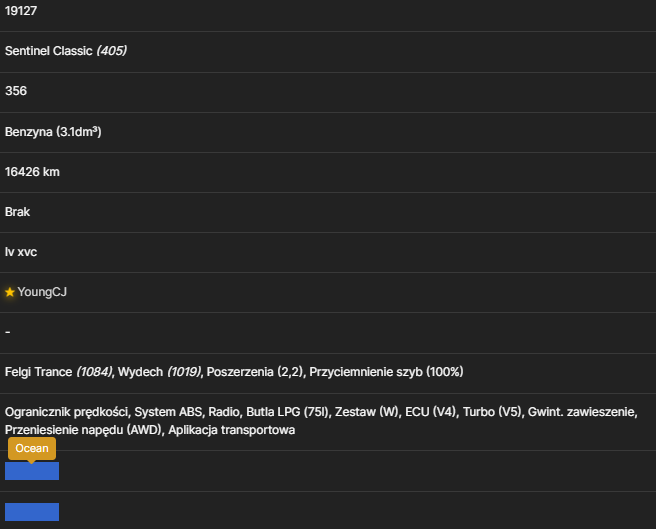
Task: Click the second blue color swatch
Action: tap(32, 512)
